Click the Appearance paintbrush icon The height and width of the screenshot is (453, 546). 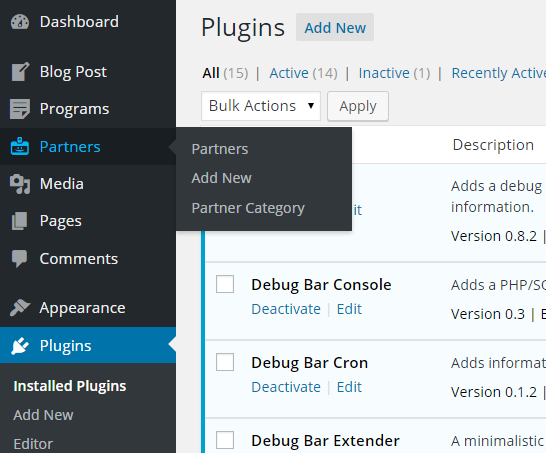20,308
